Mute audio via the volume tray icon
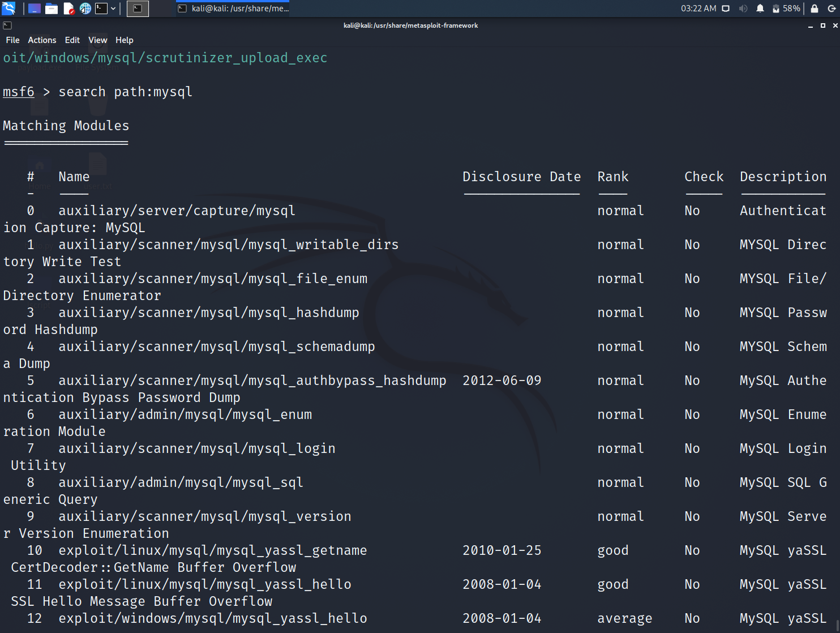The image size is (840, 633). click(743, 8)
